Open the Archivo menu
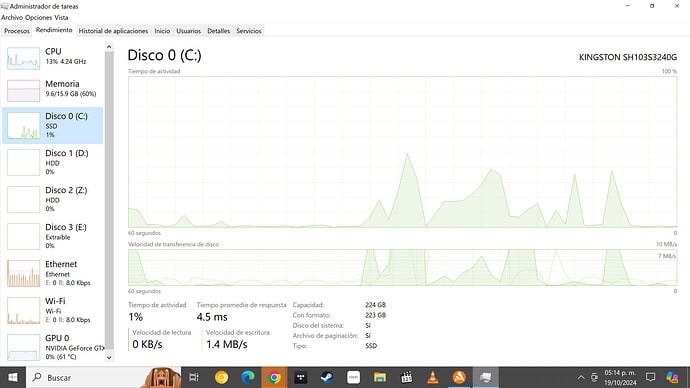This screenshot has width=690, height=388. tap(12, 18)
